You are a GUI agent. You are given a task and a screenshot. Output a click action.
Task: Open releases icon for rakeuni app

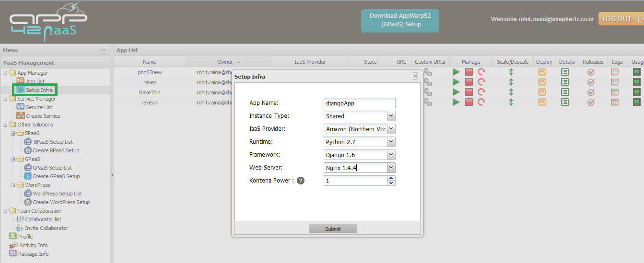(591, 102)
